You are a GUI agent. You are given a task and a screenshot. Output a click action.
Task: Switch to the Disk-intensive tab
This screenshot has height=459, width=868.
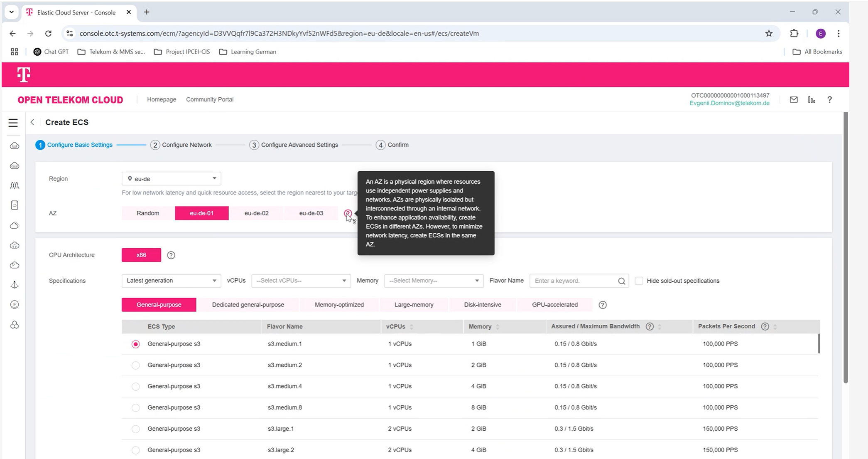click(x=483, y=305)
